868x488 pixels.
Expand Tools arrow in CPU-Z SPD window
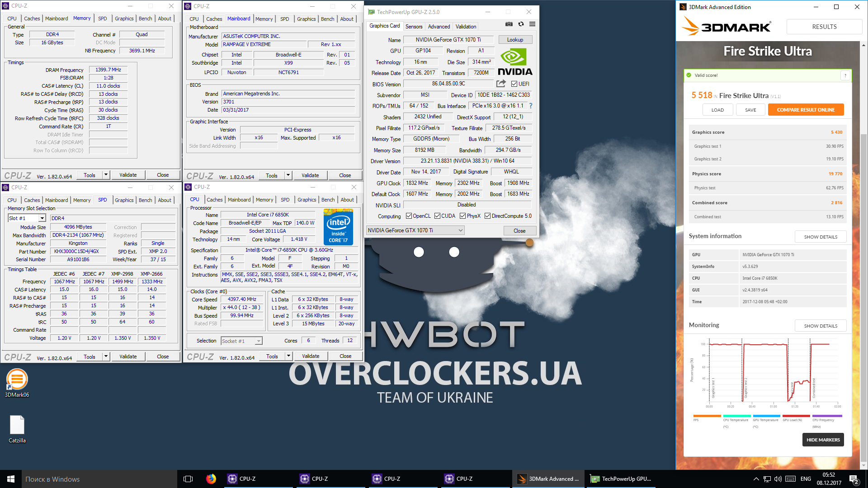[106, 357]
